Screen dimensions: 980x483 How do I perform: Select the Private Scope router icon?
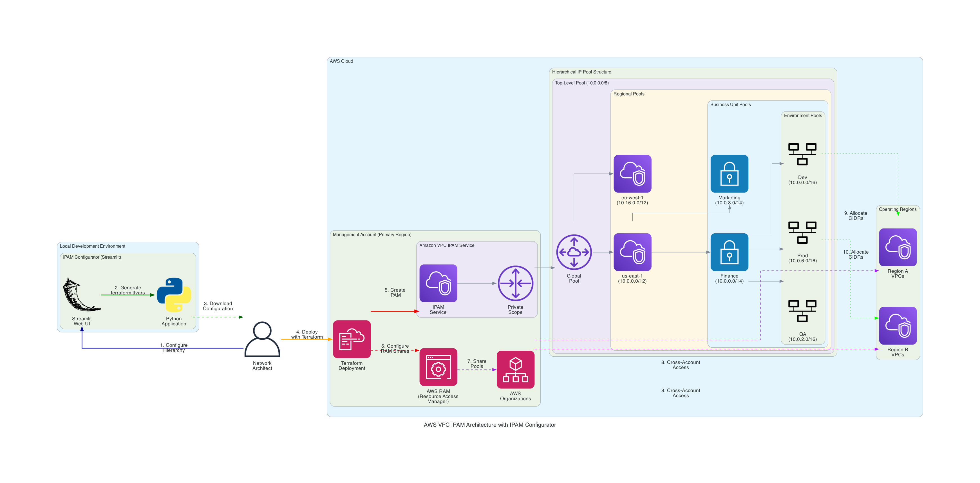(x=516, y=283)
